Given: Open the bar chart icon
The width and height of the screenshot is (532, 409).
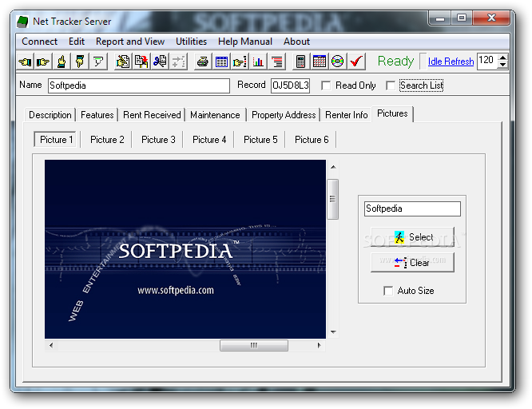Looking at the screenshot, I should [258, 62].
